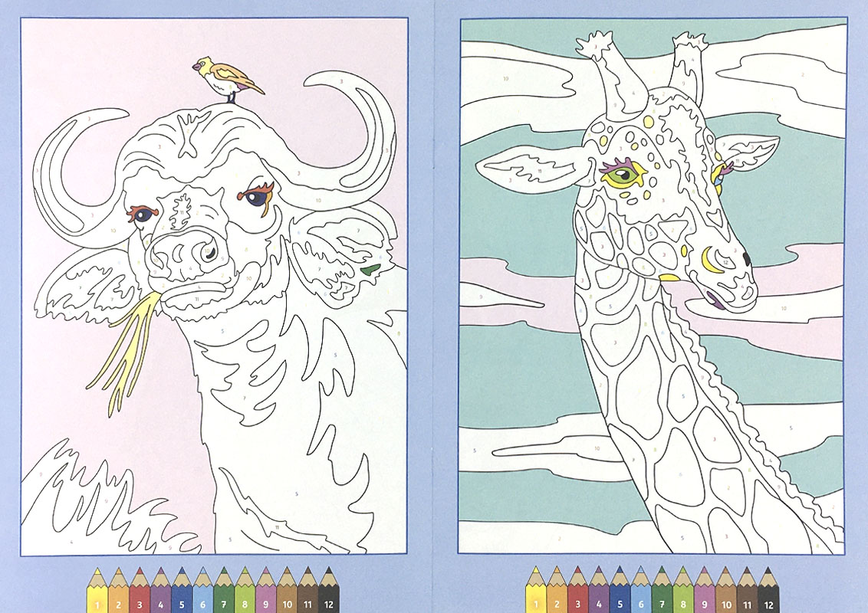Screen dimensions: 868x613
Task: Select purple pencil 4 below the buffalo picture
Action: point(160,590)
